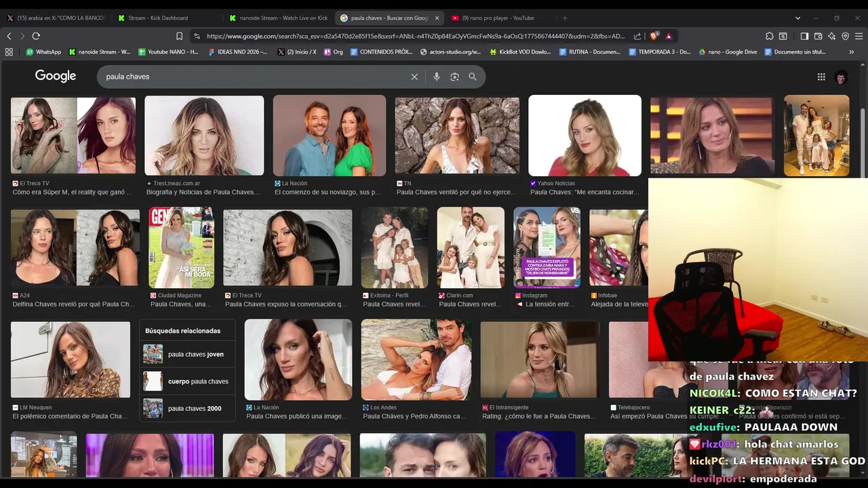Select related search 'cuerpo paula chaves'

(x=187, y=382)
